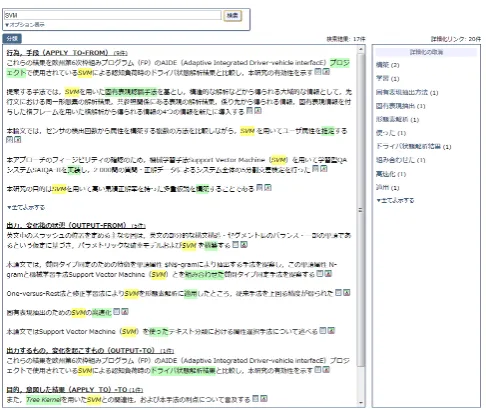Click right boxed icon after AIDE sentence under OUTPUT-TO
The height and width of the screenshot is (410, 486).
click(326, 370)
